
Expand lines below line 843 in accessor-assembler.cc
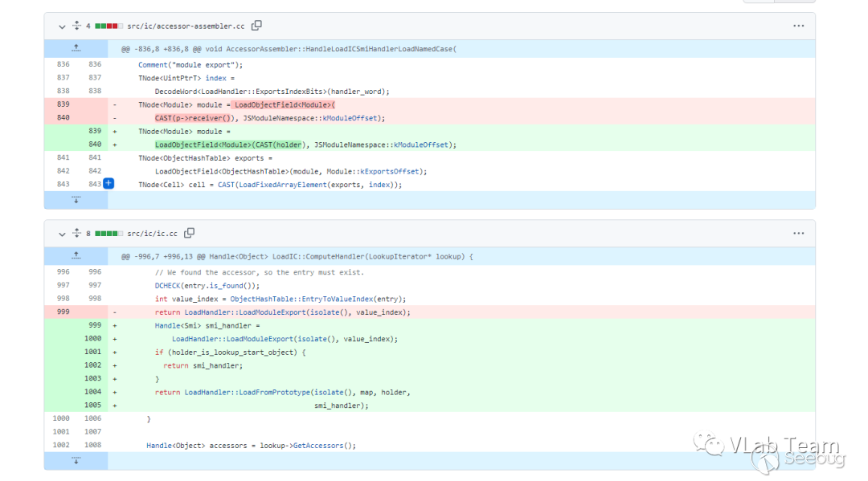(76, 199)
